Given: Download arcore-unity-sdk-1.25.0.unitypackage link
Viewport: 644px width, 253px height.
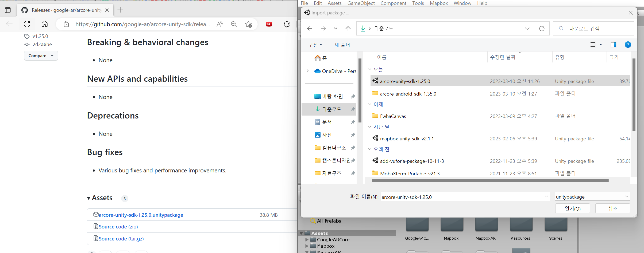Looking at the screenshot, I should point(141,215).
